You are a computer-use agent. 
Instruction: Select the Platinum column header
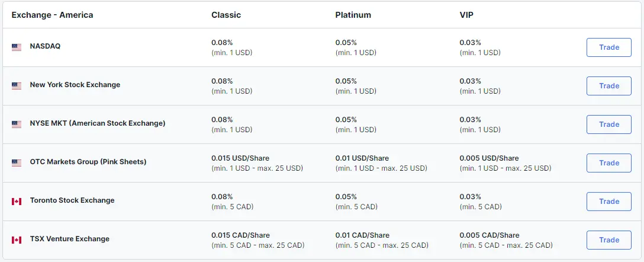tap(353, 15)
